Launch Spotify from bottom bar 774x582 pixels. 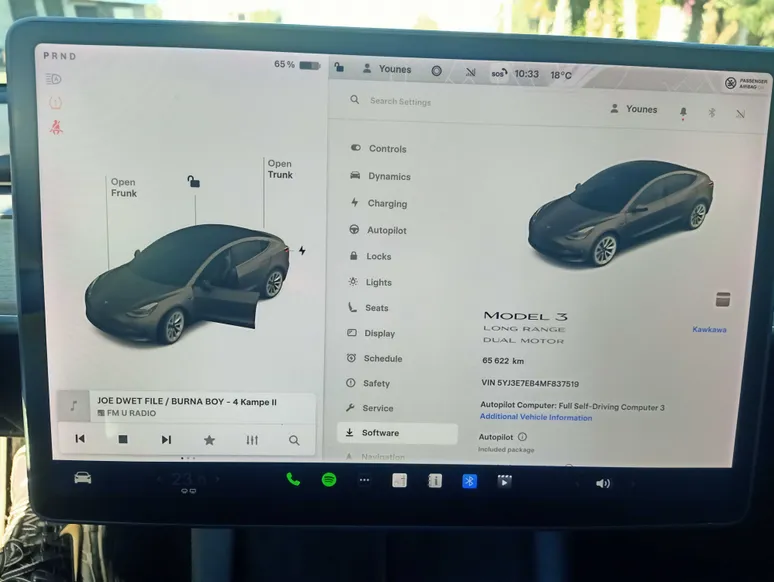329,479
